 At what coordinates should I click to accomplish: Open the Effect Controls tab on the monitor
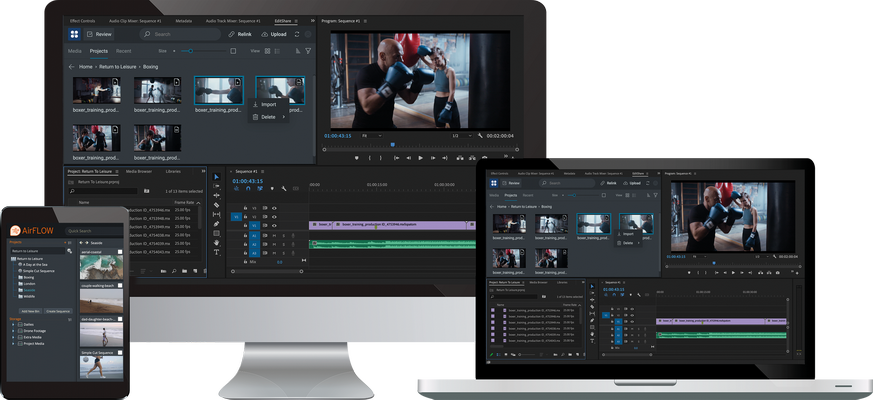[82, 21]
